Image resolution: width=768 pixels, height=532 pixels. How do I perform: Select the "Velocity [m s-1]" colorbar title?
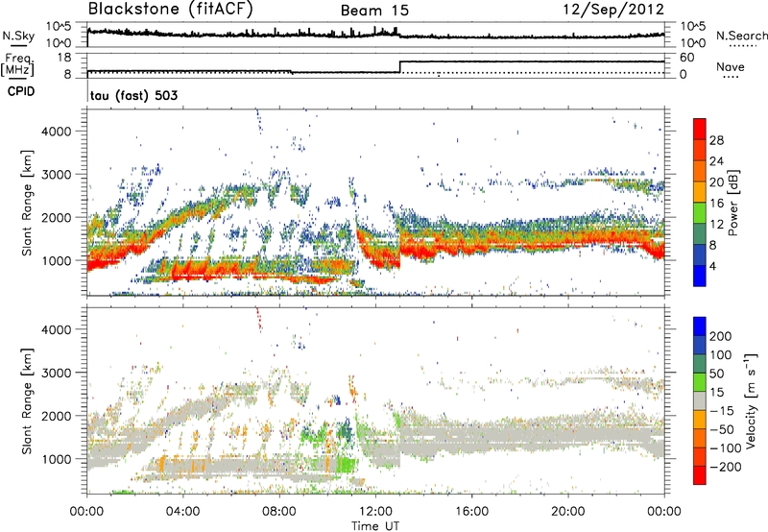[751, 400]
